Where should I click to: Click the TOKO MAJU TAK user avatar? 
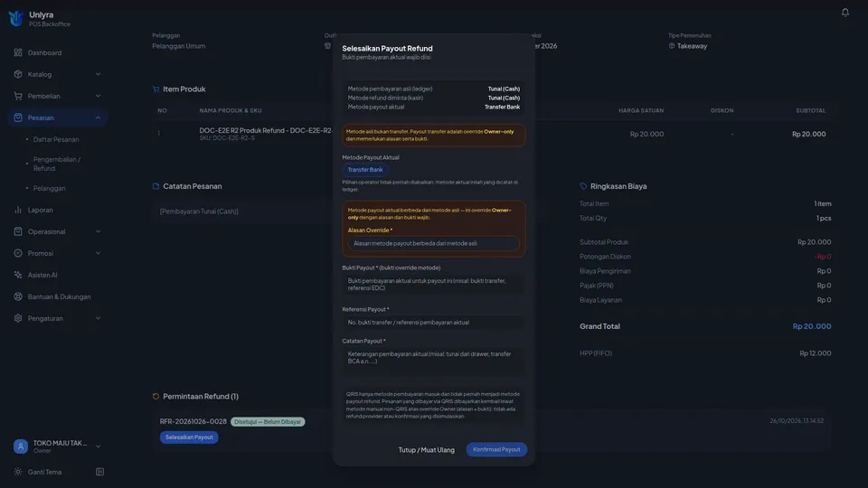(21, 446)
